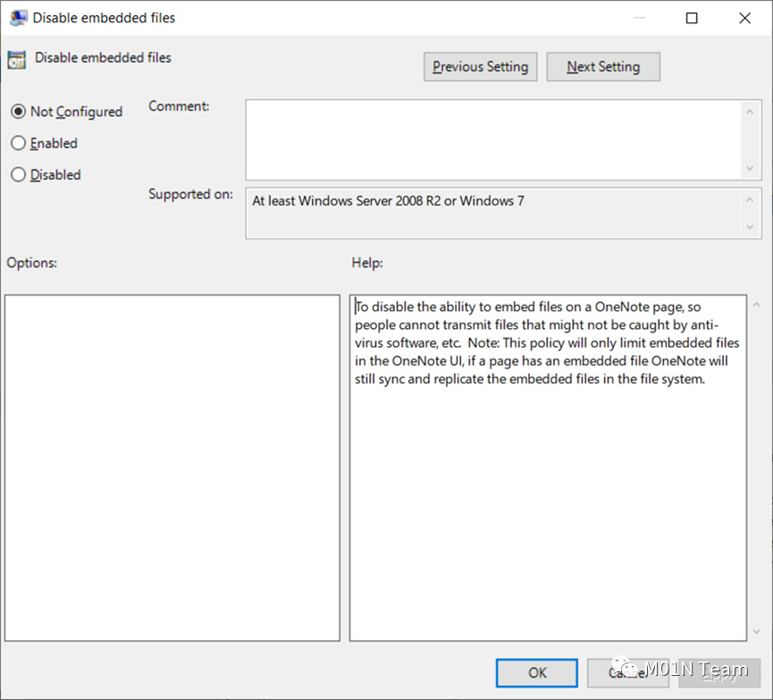Click the policy icon beside Disable embedded files
This screenshot has width=773, height=700.
[17, 60]
